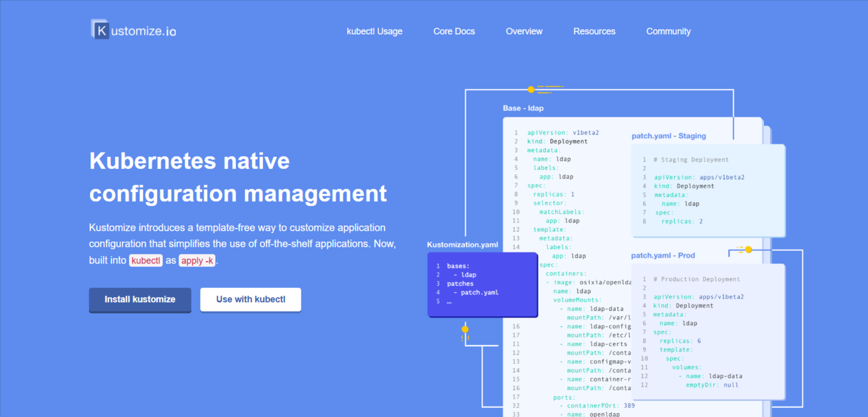Click 'apiVersion: v1beta2' in the Base code
Viewport: 868px width, 417px height.
pyautogui.click(x=563, y=132)
